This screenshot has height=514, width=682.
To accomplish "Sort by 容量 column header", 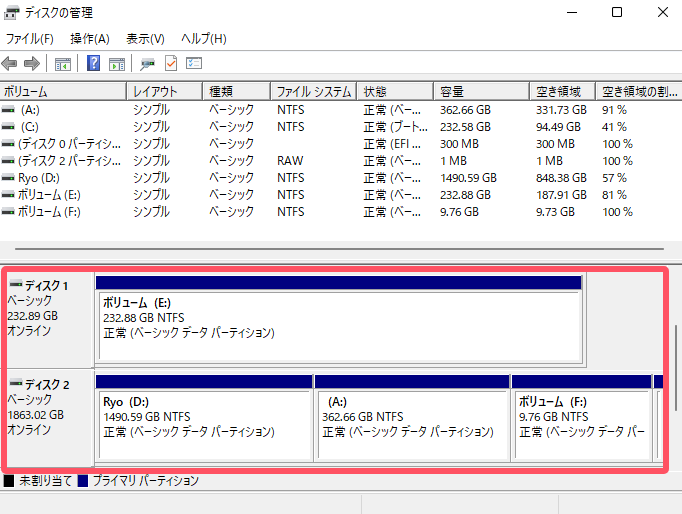I will tap(481, 91).
